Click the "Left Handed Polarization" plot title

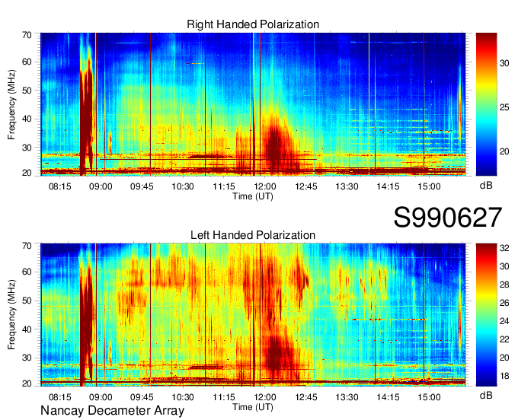tap(253, 235)
